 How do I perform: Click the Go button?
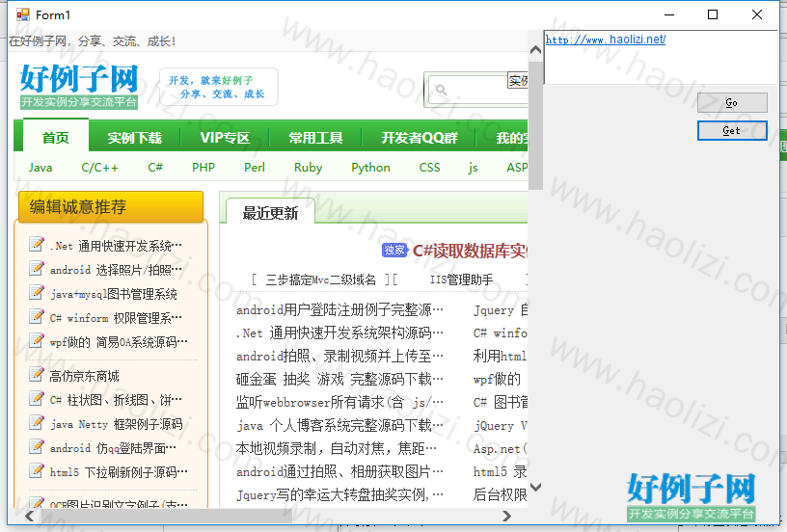(732, 103)
